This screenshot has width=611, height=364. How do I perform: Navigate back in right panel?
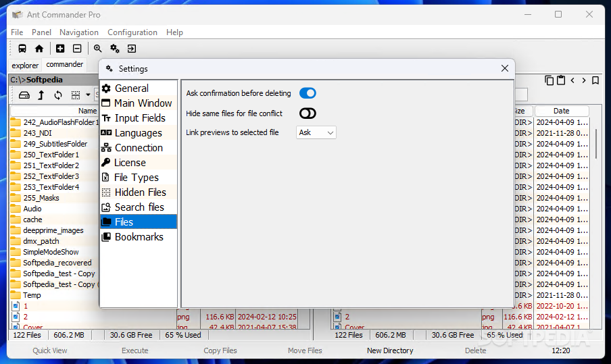point(572,80)
